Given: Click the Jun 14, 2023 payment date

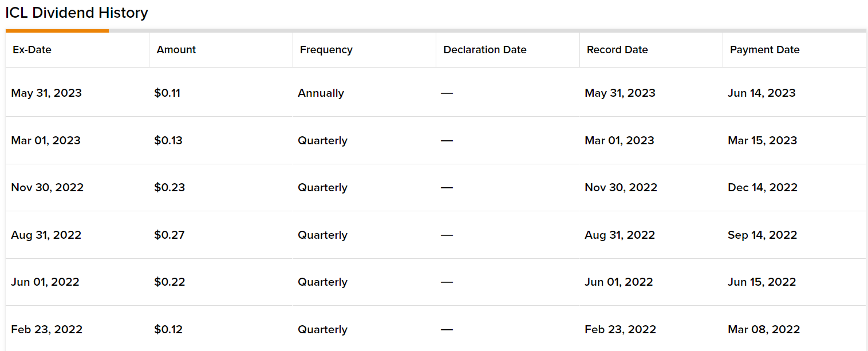Looking at the screenshot, I should [x=762, y=93].
